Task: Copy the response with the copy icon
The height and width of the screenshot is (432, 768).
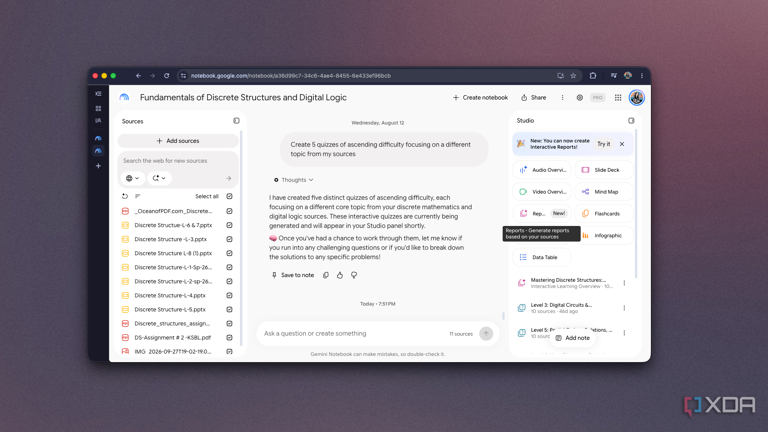Action: [326, 275]
